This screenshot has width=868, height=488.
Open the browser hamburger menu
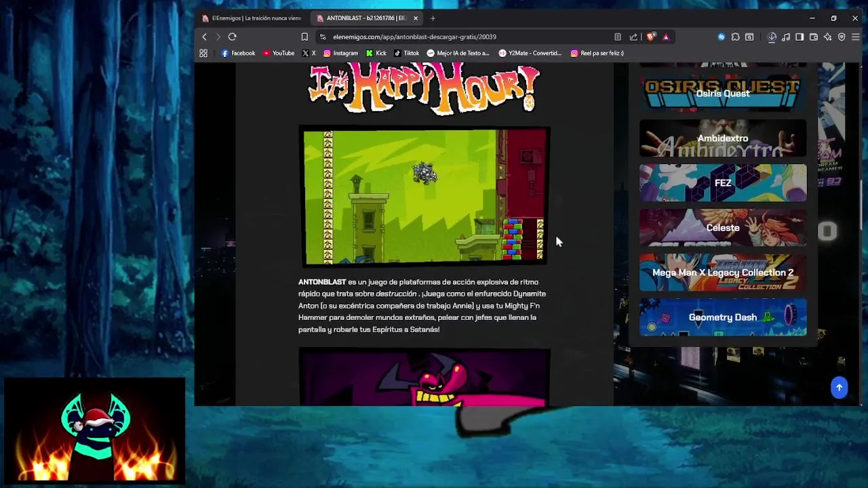[856, 37]
